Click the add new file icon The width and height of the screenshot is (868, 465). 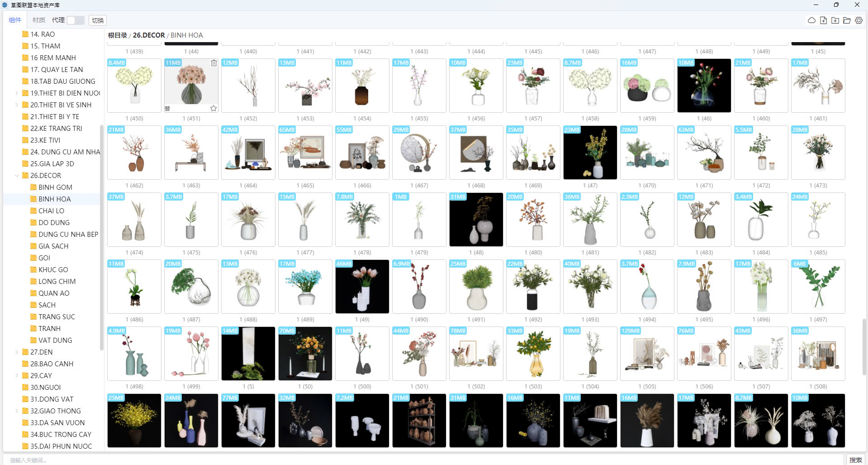coord(823,20)
